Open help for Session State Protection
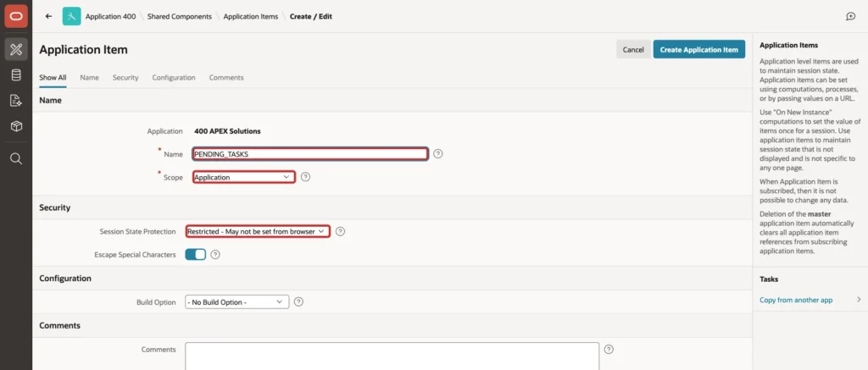The height and width of the screenshot is (370, 868). click(341, 231)
